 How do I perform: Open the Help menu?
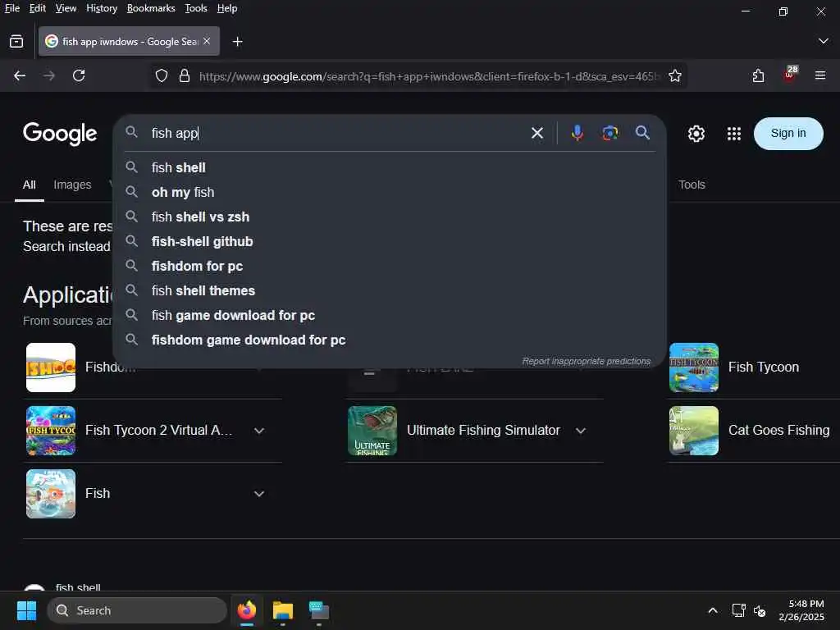pyautogui.click(x=227, y=8)
